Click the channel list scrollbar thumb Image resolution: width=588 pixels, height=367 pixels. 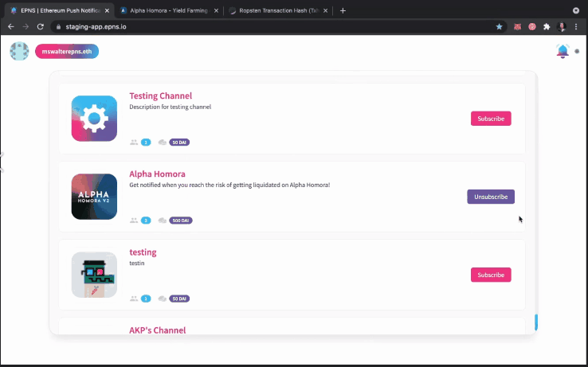[x=536, y=322]
